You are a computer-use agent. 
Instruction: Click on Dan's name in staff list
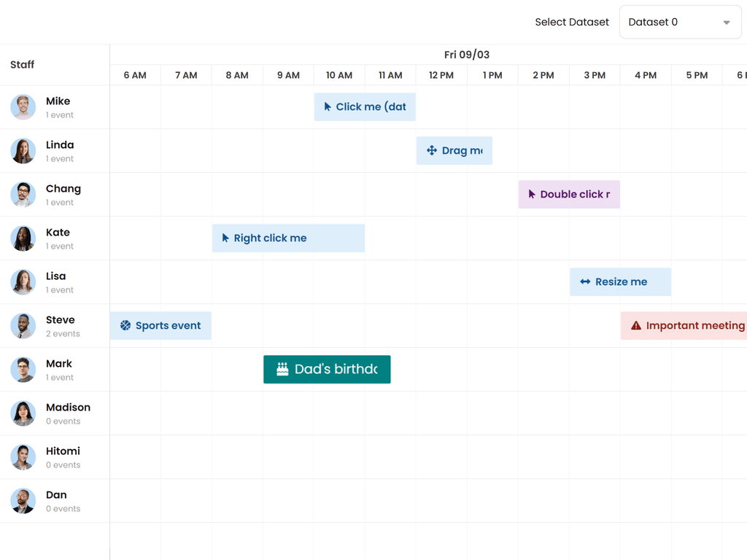56,495
